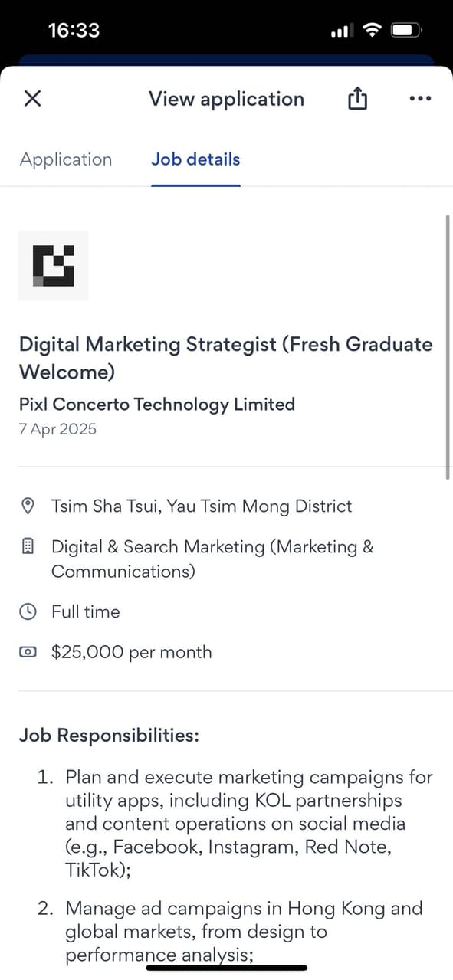The width and height of the screenshot is (453, 980).
Task: Select the Job details tab
Action: point(195,159)
